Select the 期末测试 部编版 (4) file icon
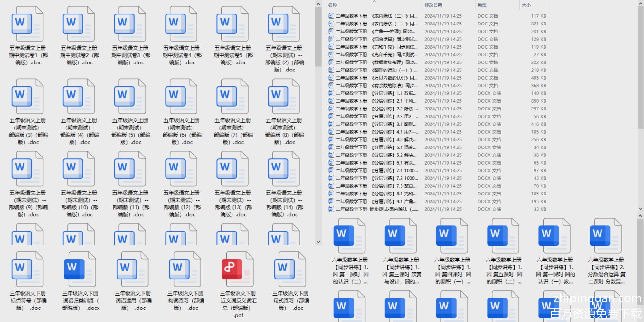Image resolution: width=644 pixels, height=322 pixels. click(79, 96)
